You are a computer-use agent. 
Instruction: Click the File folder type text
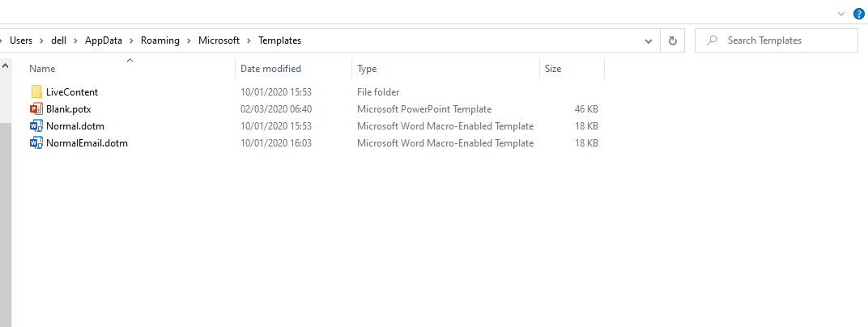tap(378, 91)
